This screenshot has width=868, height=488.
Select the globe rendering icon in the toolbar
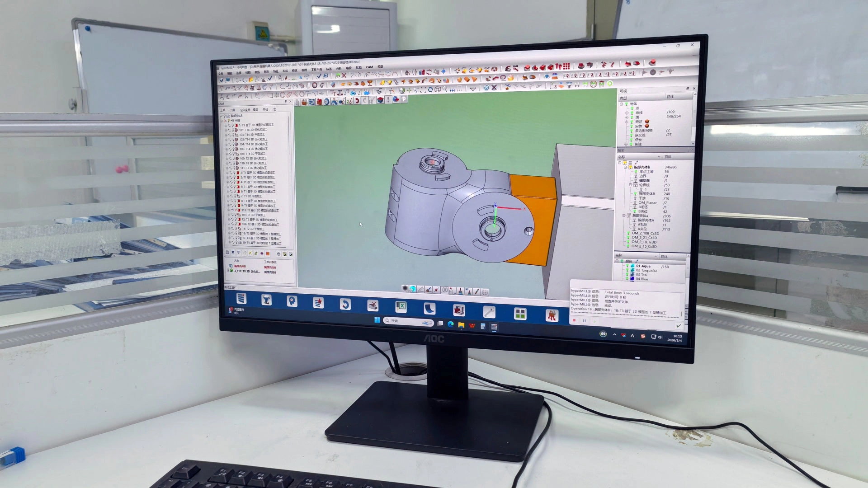[402, 90]
